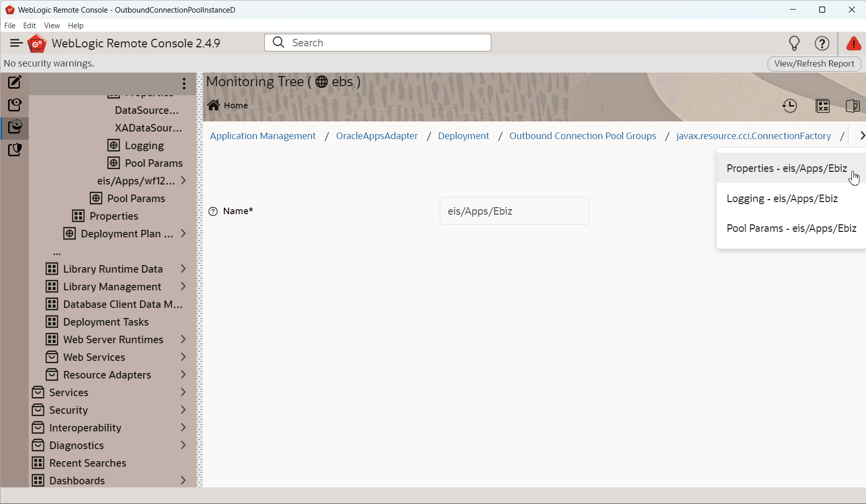
Task: Click the search magnifier icon
Action: pyautogui.click(x=278, y=42)
